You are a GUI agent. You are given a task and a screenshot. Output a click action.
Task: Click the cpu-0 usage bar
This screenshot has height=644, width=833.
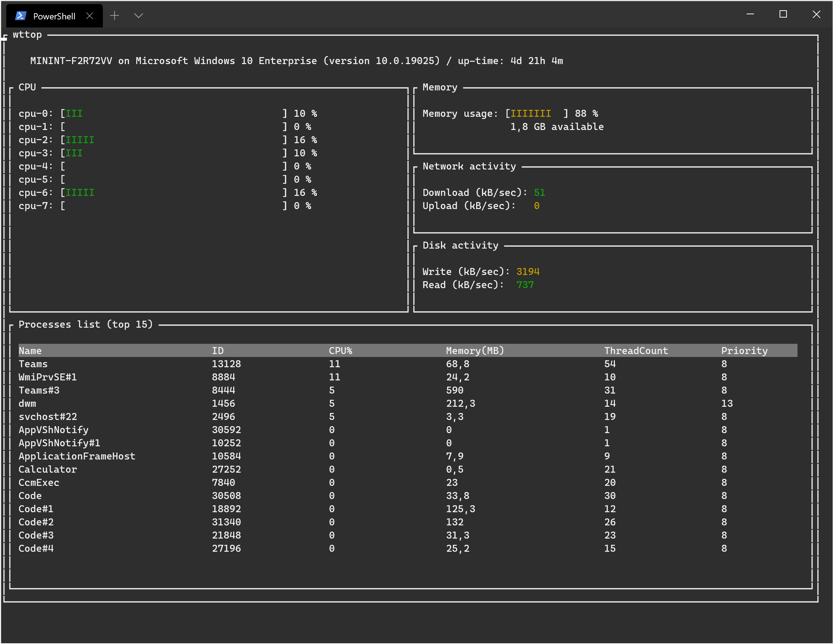point(173,113)
